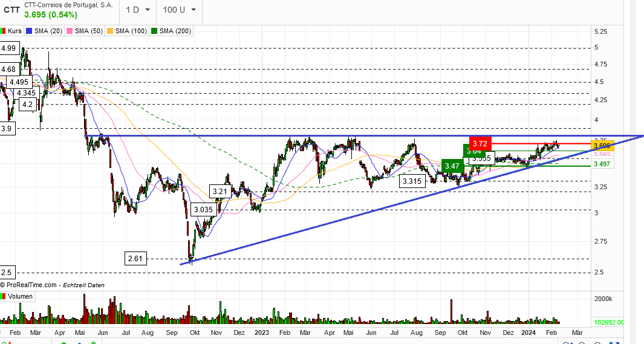
Task: Click the blue SMA (20) color swatch
Action: click(29, 31)
